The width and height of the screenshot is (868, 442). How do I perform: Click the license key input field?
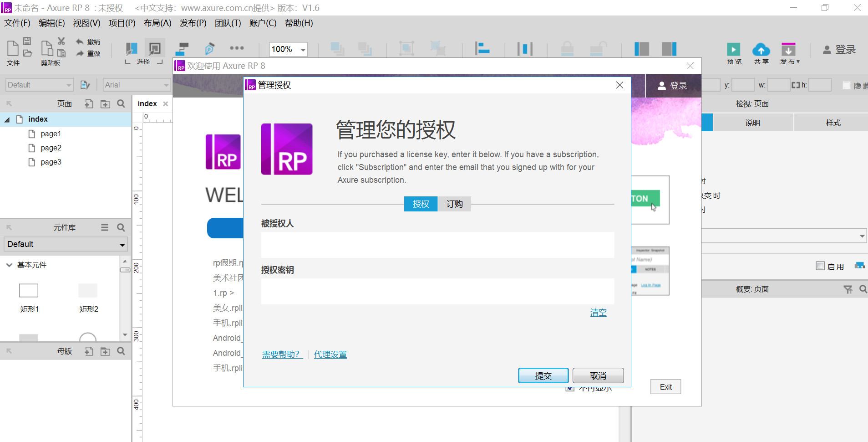pyautogui.click(x=437, y=291)
